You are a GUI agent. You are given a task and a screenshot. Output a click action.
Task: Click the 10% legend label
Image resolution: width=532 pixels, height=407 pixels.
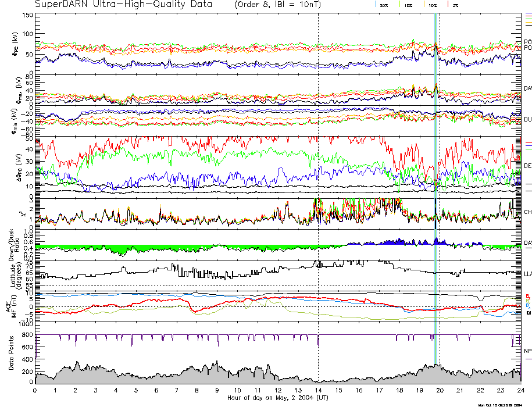click(433, 5)
